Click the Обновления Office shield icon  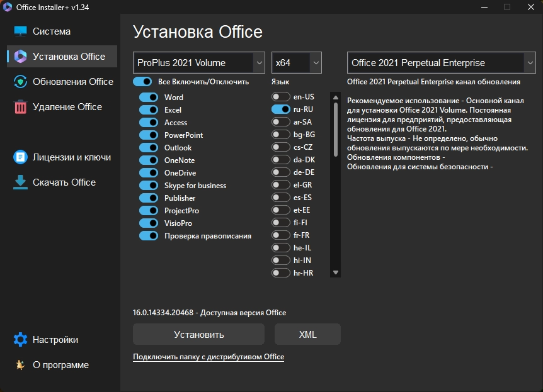pos(21,82)
